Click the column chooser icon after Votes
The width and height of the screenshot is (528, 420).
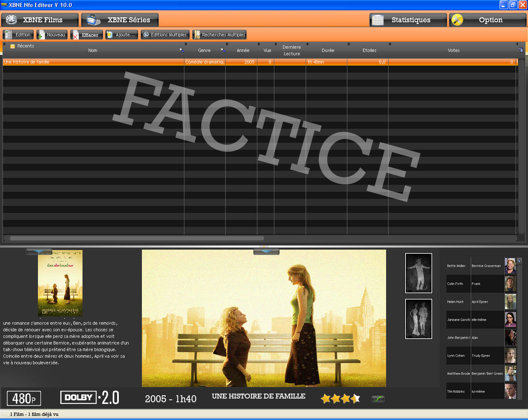pos(521,50)
